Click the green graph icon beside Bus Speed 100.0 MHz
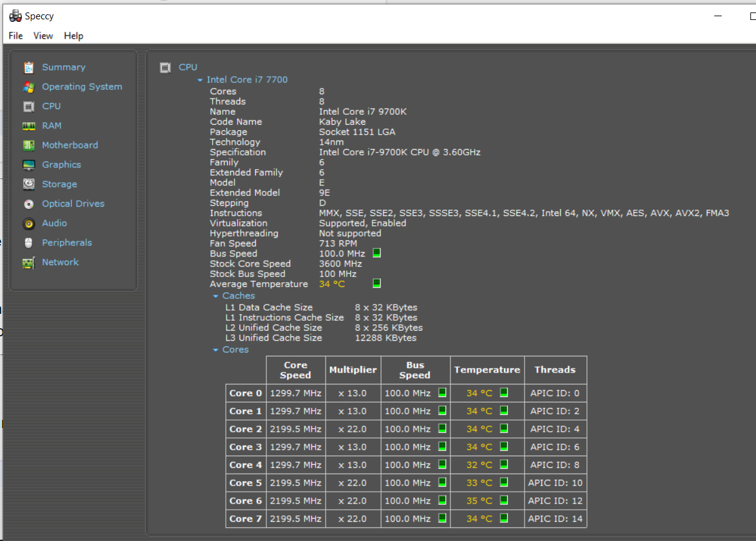The width and height of the screenshot is (756, 541). (377, 253)
